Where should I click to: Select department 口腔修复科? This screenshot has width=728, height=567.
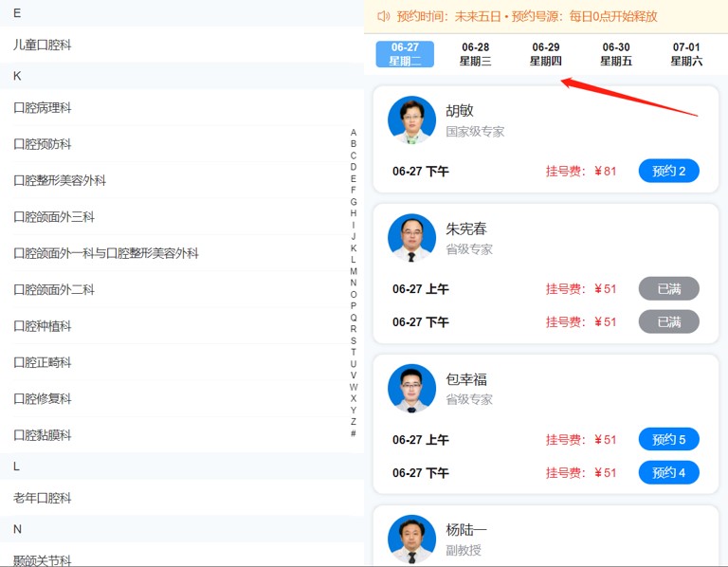click(x=182, y=398)
